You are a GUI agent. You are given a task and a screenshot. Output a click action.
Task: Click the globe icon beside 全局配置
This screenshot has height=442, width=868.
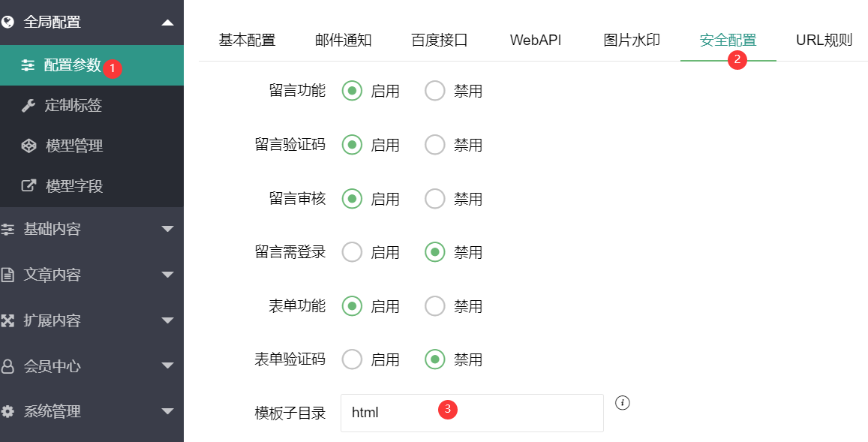click(8, 23)
